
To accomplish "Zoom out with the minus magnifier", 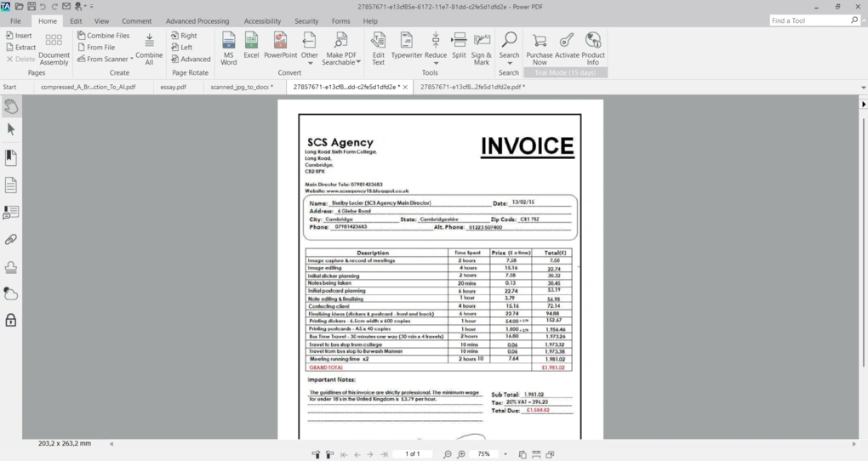I will point(448,454).
